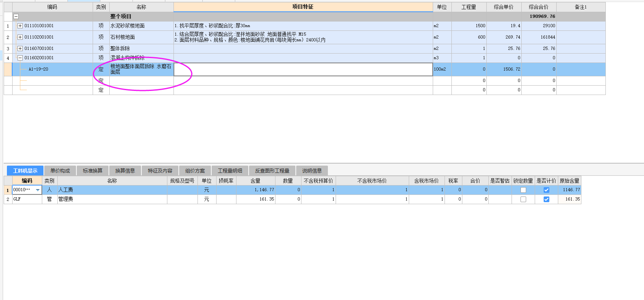Select the 100m2 unit cell
This screenshot has height=300, width=644.
click(442, 69)
